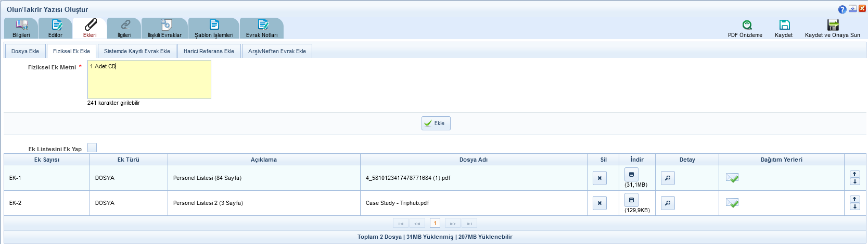Move EK-1 row down in list
The height and width of the screenshot is (244, 868).
point(854,182)
